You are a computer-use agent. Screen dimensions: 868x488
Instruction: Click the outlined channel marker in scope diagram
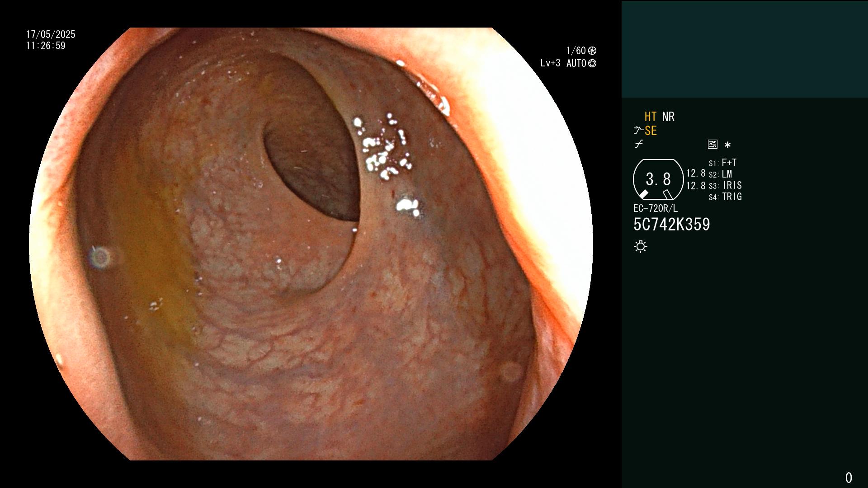coord(667,194)
